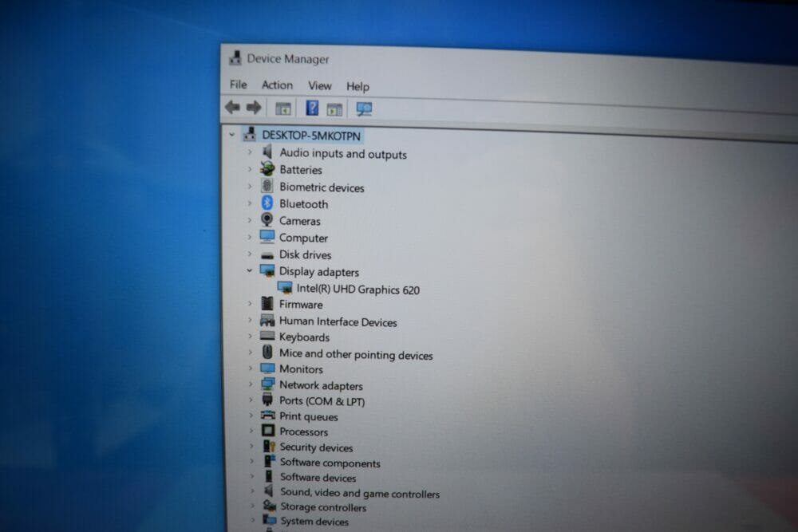
Task: Click the Human Interface Devices icon
Action: click(x=267, y=320)
